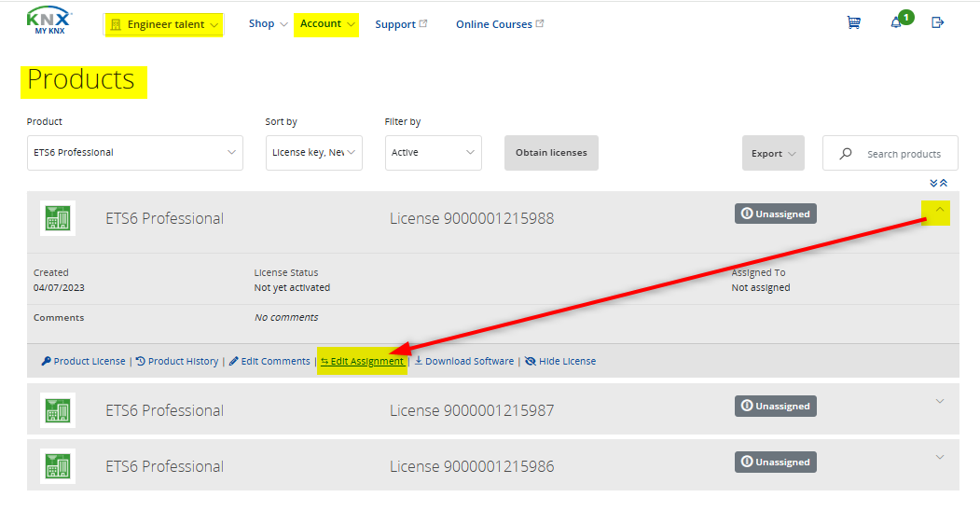Click the Edit Assignment link

coord(363,361)
